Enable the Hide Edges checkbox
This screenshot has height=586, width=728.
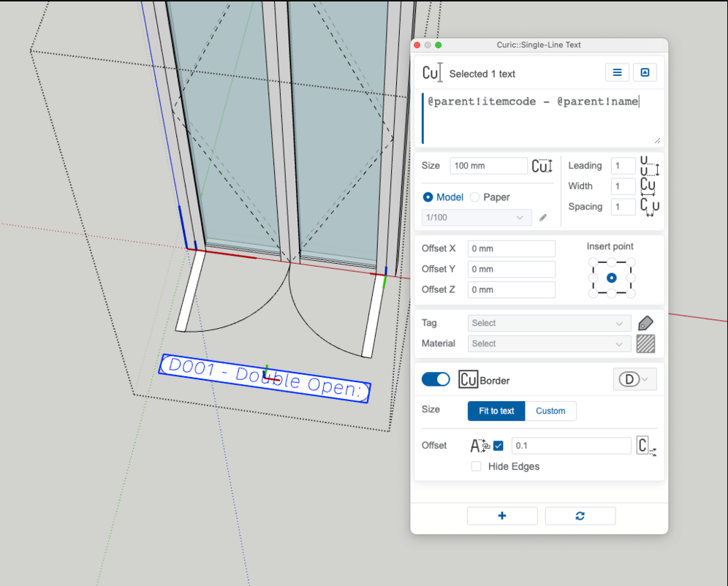tap(477, 466)
